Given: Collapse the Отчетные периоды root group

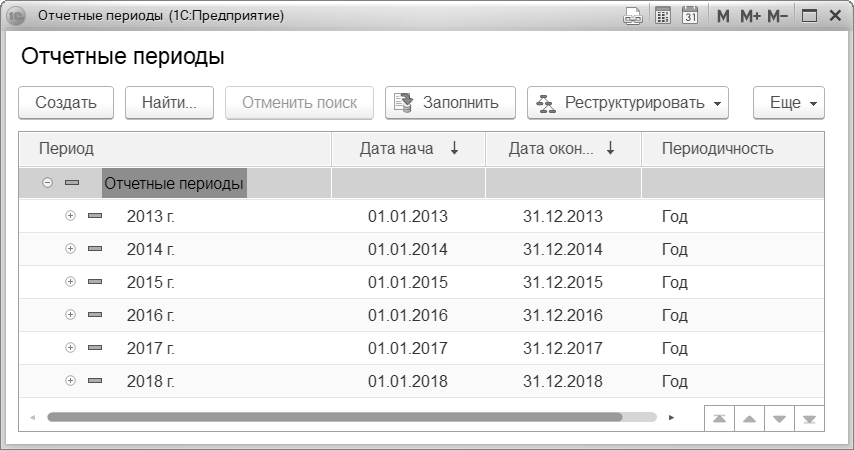Looking at the screenshot, I should pos(47,183).
